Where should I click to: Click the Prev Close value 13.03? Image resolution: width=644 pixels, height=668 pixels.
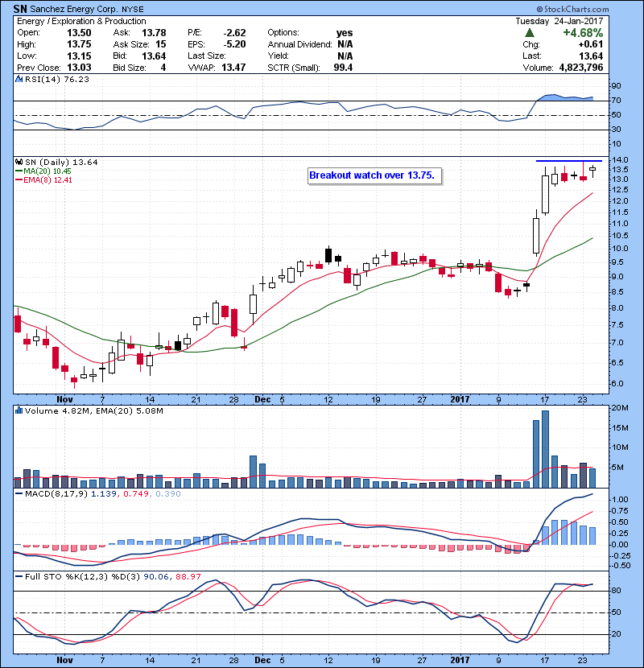point(79,68)
